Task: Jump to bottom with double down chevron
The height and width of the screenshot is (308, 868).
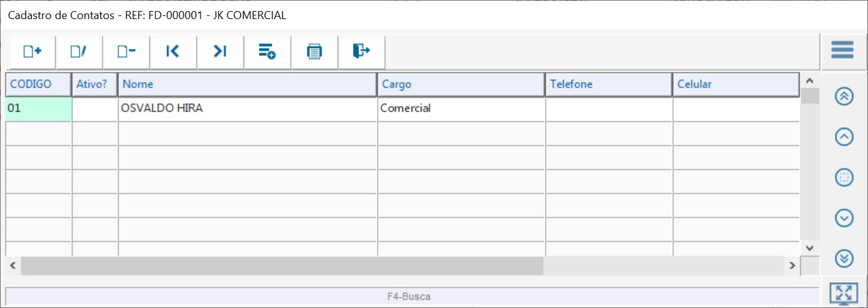Action: [844, 259]
